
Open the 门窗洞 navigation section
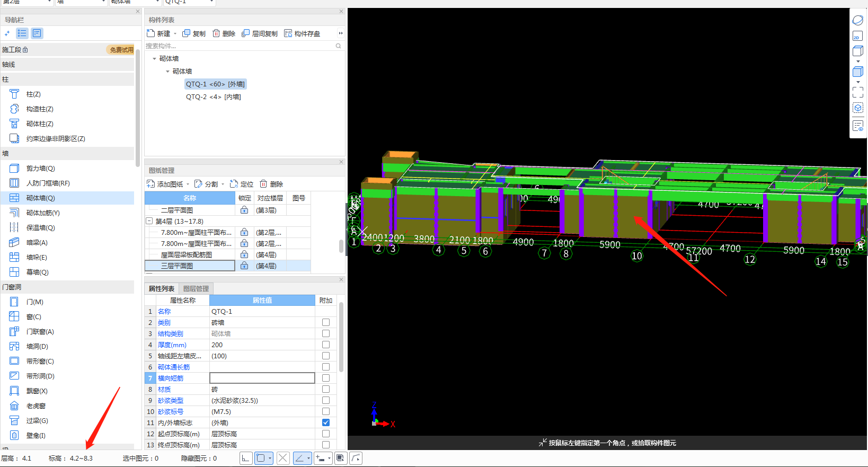[67, 287]
